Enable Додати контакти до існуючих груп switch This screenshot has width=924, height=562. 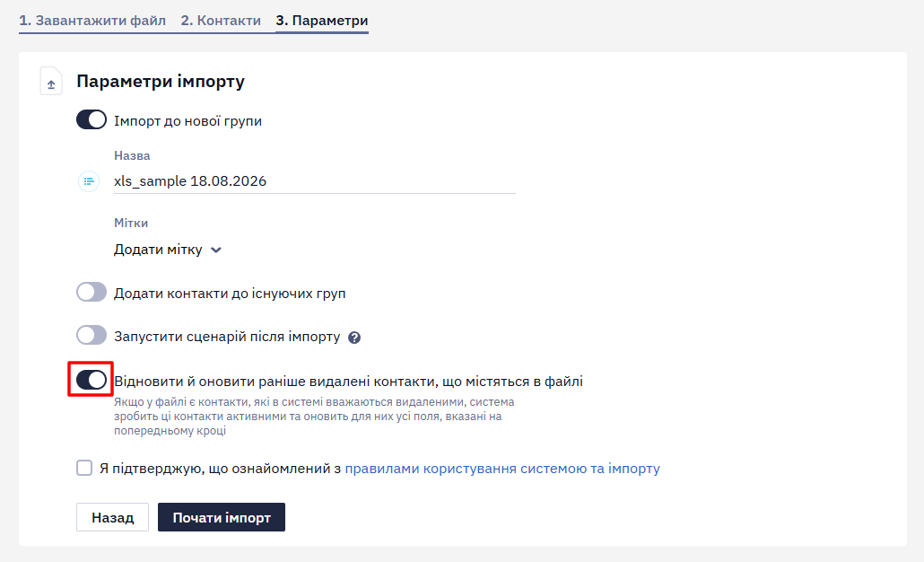(x=92, y=292)
